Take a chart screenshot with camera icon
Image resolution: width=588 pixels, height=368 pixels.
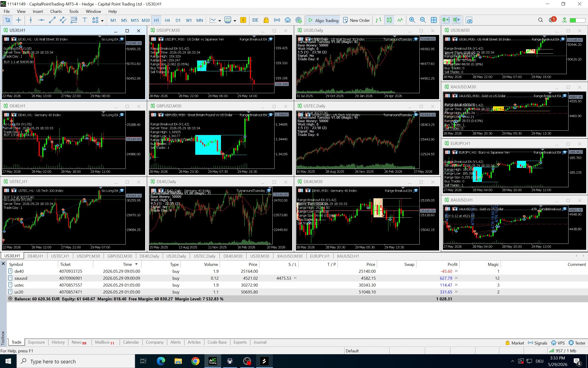click(469, 20)
